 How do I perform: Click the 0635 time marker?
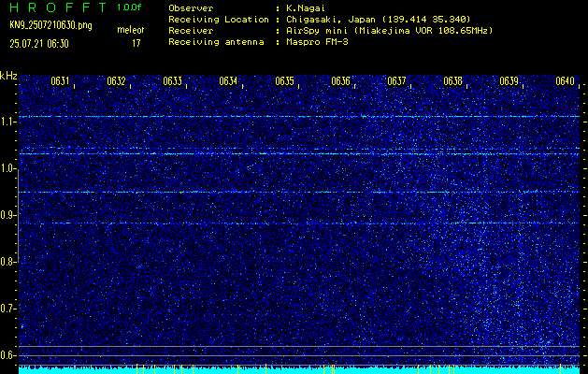pos(284,81)
